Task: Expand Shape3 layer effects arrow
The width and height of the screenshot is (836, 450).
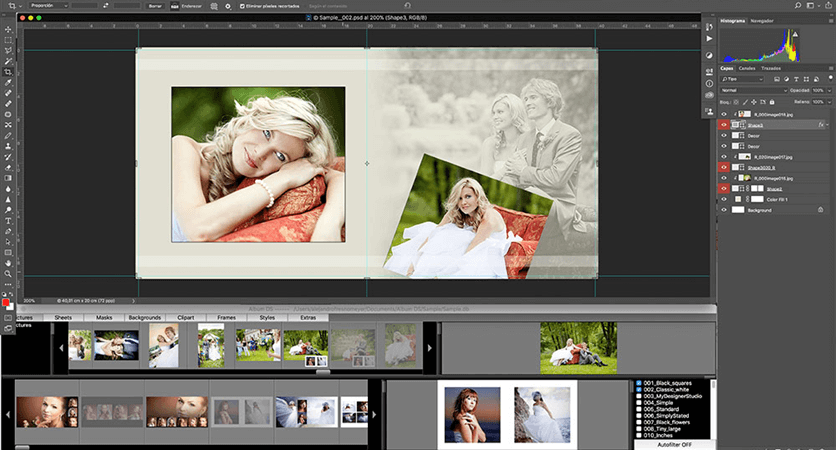Action: [x=827, y=125]
